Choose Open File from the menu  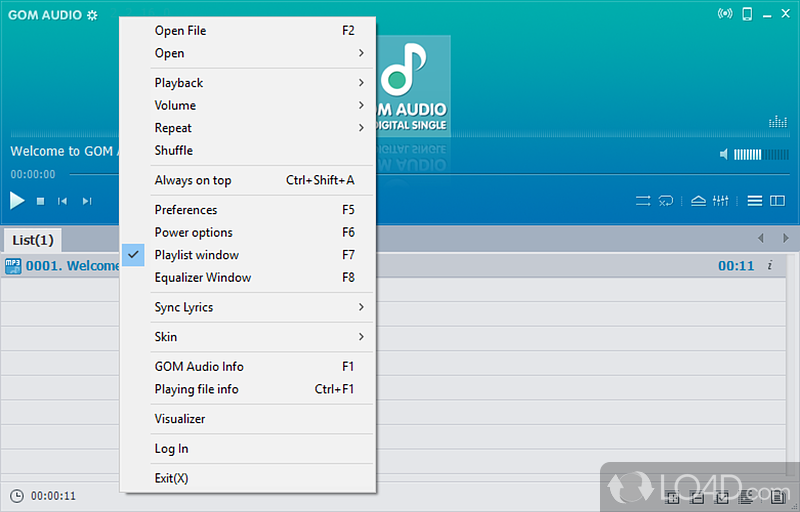pyautogui.click(x=248, y=31)
